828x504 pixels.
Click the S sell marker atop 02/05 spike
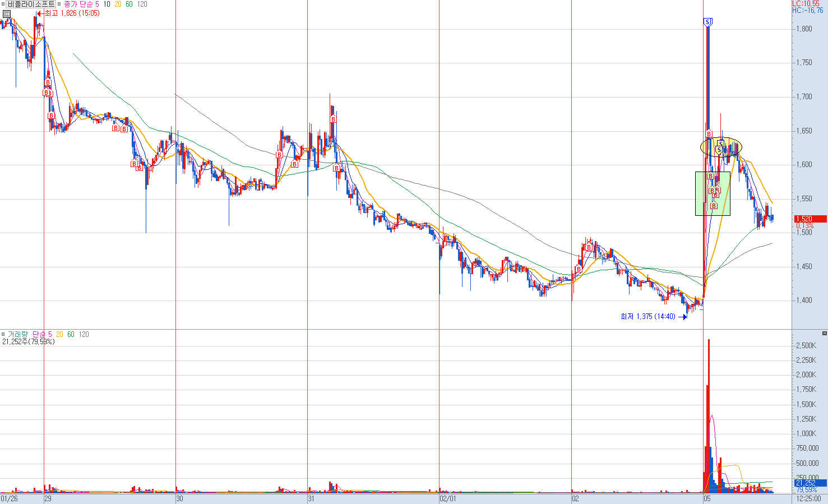click(707, 22)
